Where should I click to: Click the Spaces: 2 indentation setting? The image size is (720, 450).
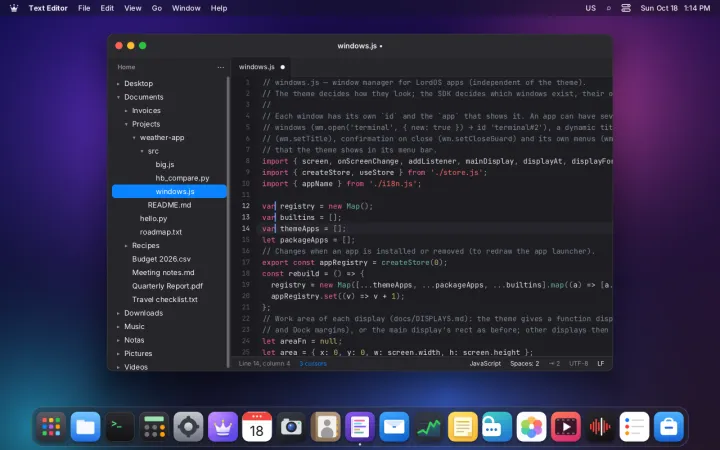click(x=524, y=363)
